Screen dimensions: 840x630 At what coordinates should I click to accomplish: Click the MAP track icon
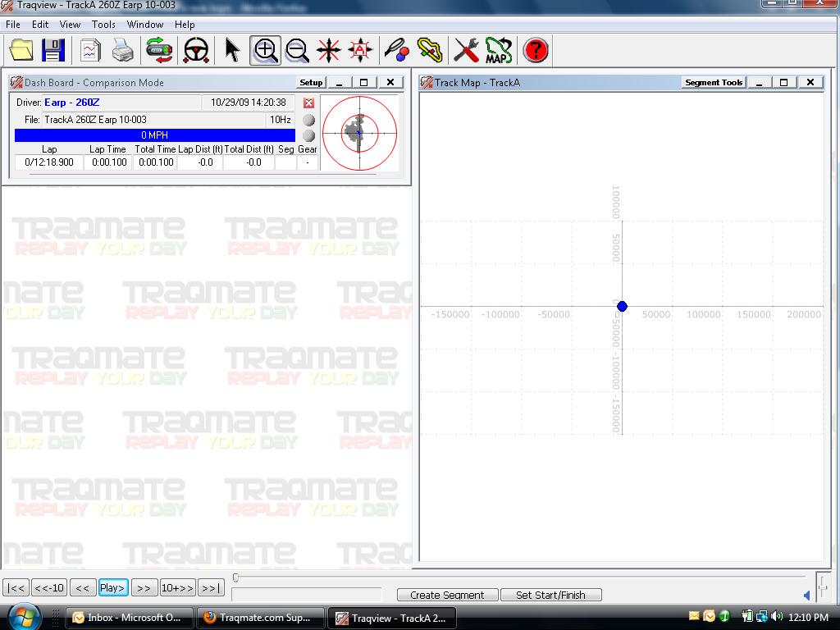tap(499, 50)
